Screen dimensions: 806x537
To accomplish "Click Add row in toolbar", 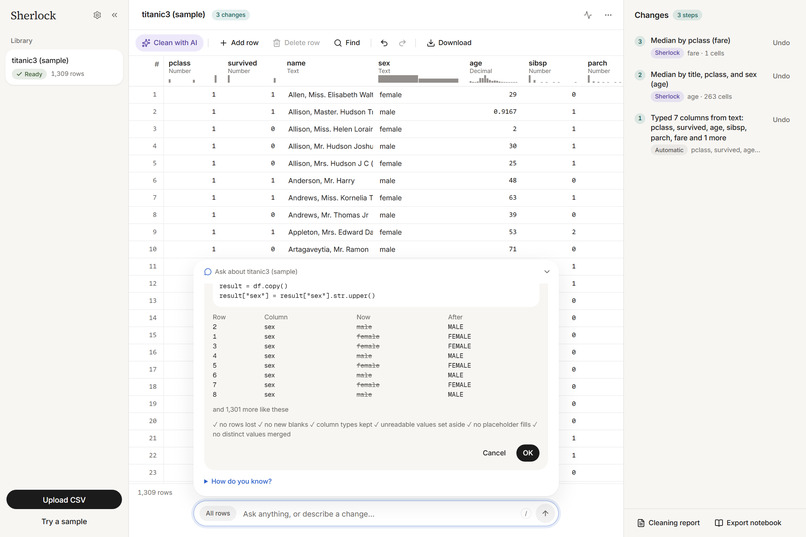I will click(239, 43).
